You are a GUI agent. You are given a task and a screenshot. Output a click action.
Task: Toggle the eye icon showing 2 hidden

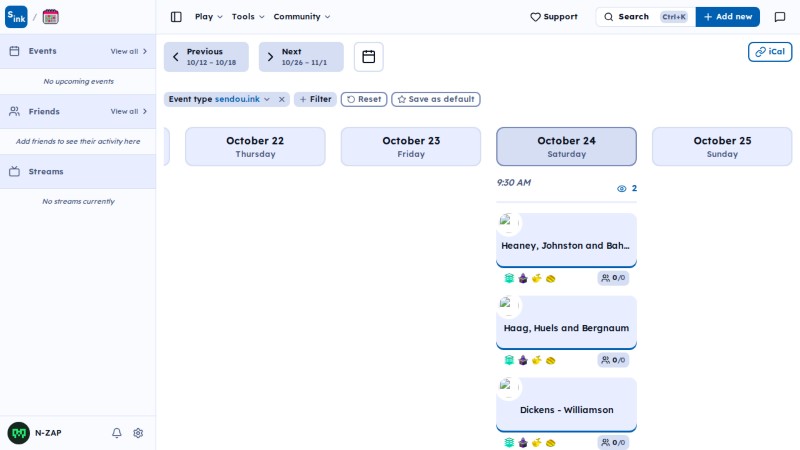click(x=627, y=188)
